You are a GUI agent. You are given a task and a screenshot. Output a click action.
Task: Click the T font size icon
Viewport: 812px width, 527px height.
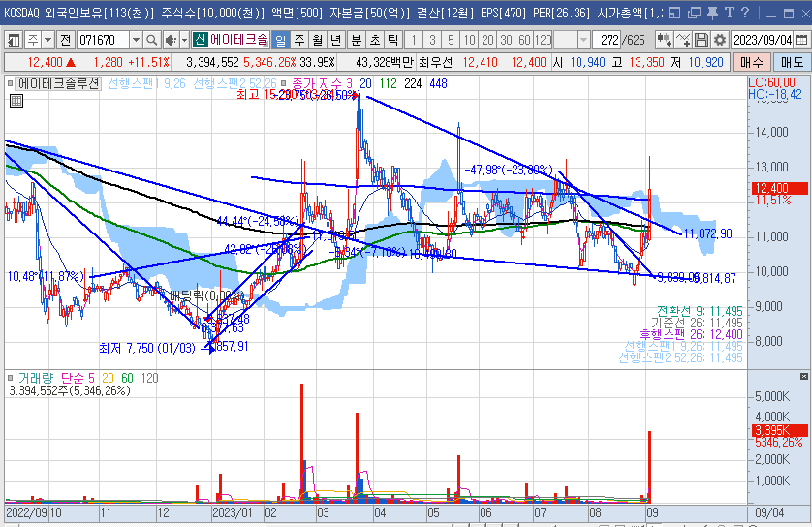coord(729,13)
